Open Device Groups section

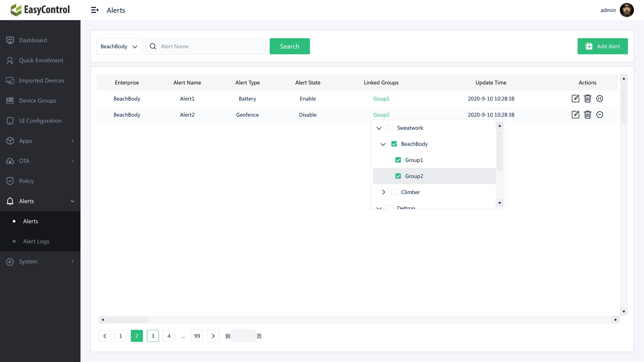(x=37, y=100)
